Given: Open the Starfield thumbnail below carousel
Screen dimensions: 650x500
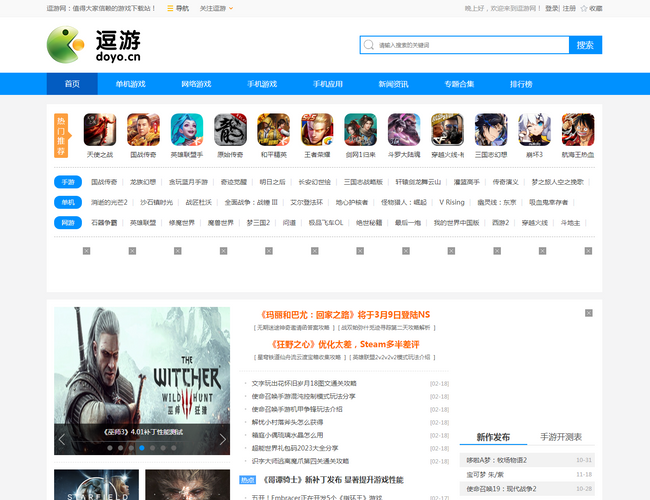Looking at the screenshot, I should click(97, 485).
